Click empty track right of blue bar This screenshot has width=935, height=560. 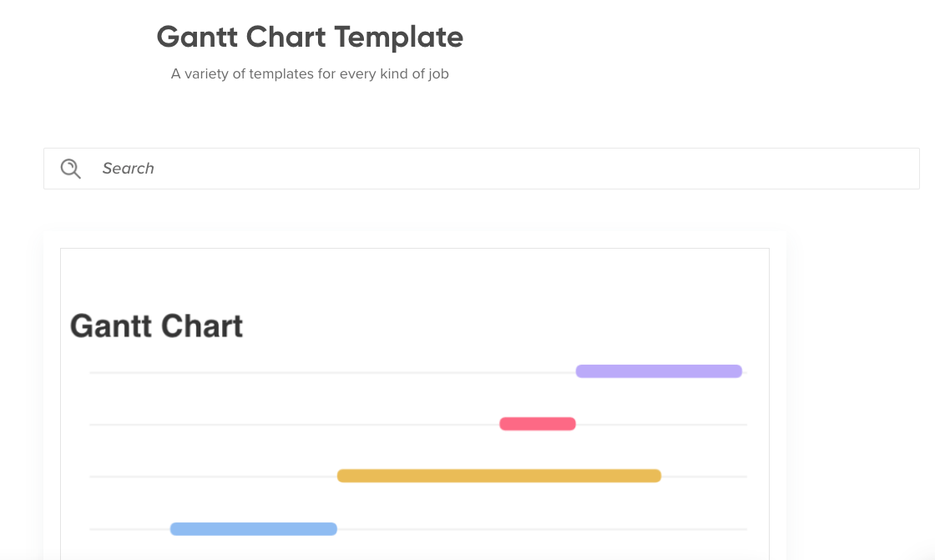(543, 529)
